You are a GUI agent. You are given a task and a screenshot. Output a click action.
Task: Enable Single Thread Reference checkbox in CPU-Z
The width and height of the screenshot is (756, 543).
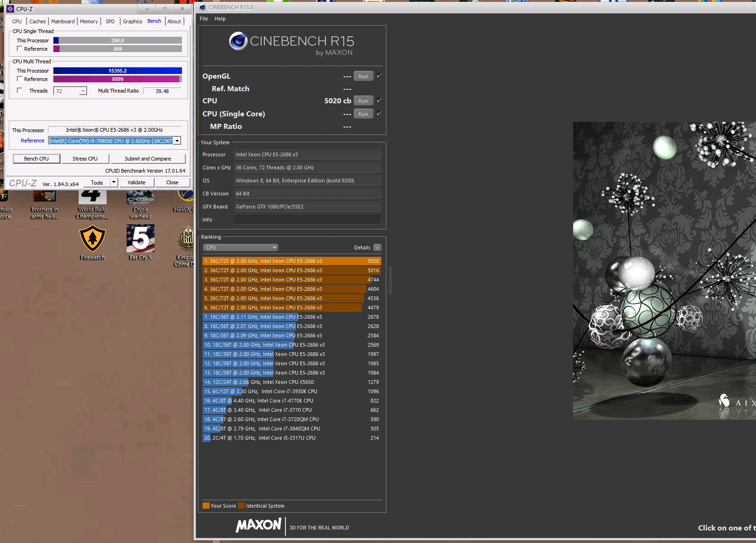pyautogui.click(x=20, y=48)
